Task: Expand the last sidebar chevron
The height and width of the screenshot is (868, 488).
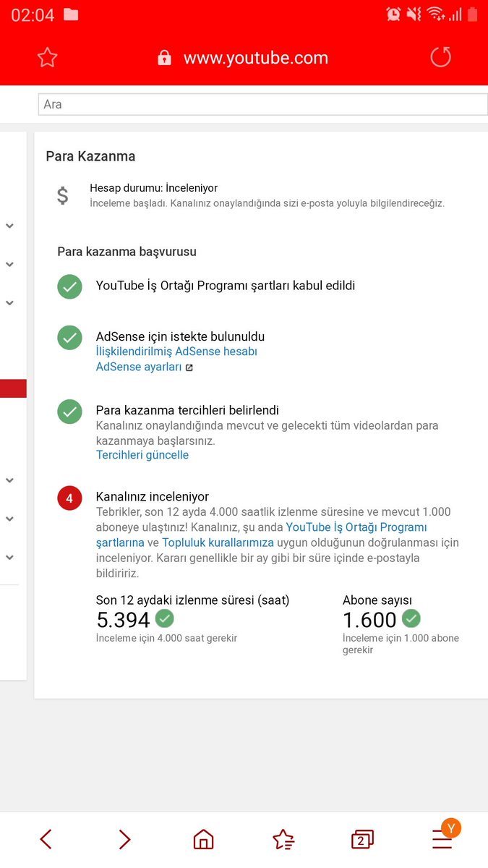Action: click(10, 557)
